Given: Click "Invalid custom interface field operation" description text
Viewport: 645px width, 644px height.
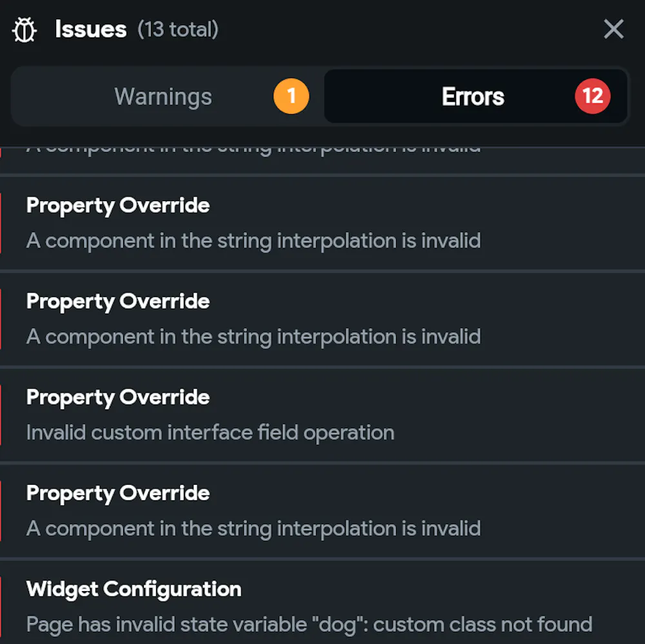Looking at the screenshot, I should (210, 432).
